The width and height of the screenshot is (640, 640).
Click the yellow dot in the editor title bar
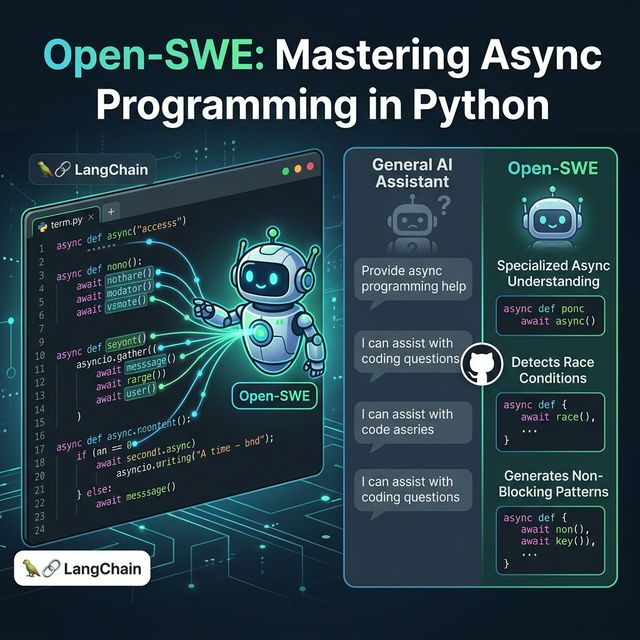(x=298, y=171)
